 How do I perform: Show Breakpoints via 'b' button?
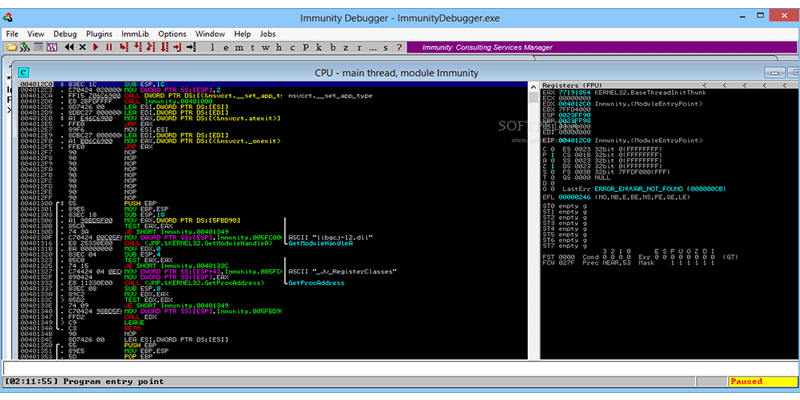coord(333,48)
